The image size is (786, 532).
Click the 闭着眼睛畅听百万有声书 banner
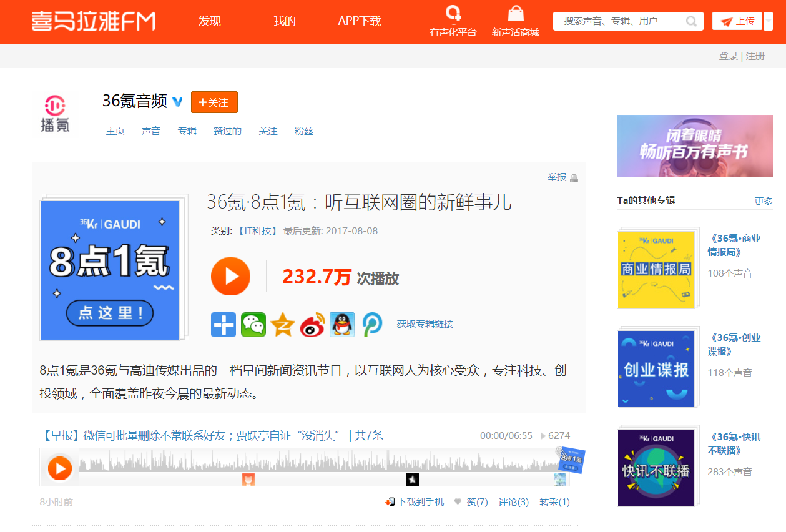coord(695,146)
